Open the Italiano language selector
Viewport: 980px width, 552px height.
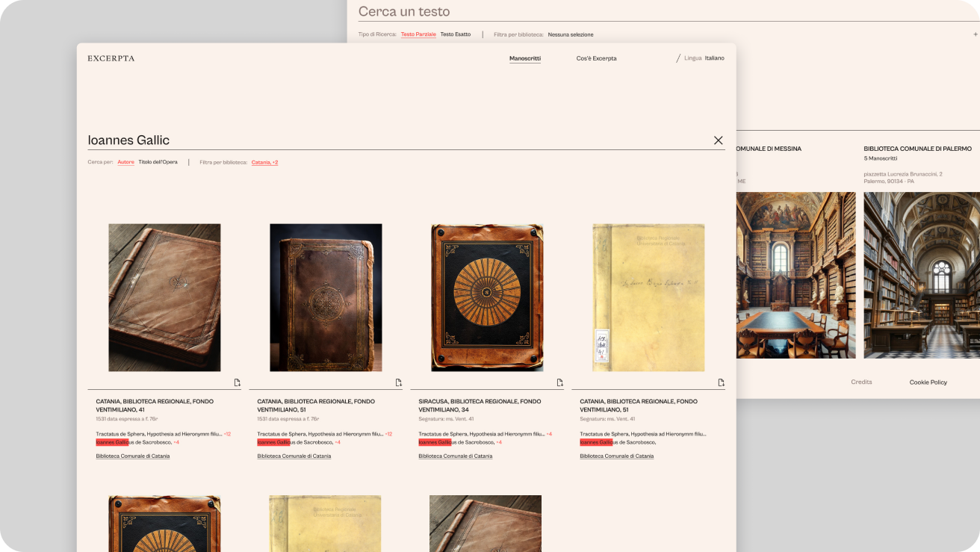(x=714, y=58)
